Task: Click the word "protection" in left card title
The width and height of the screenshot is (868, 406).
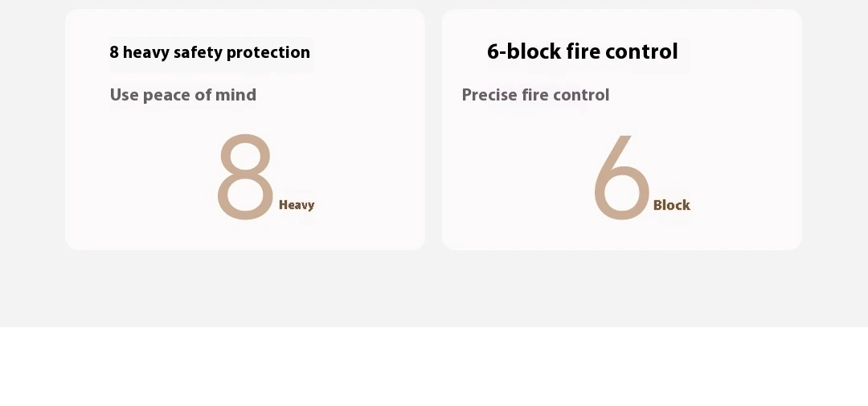Action: [x=268, y=53]
